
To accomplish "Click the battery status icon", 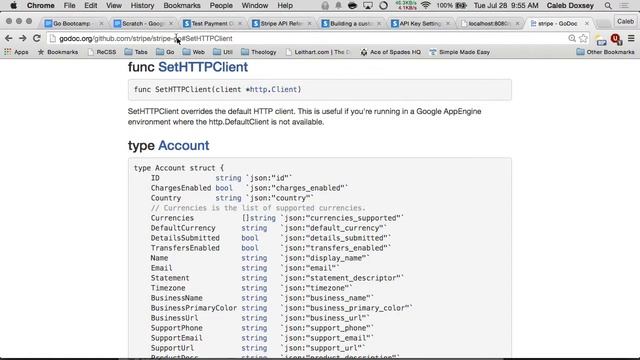I will pyautogui.click(x=461, y=6).
